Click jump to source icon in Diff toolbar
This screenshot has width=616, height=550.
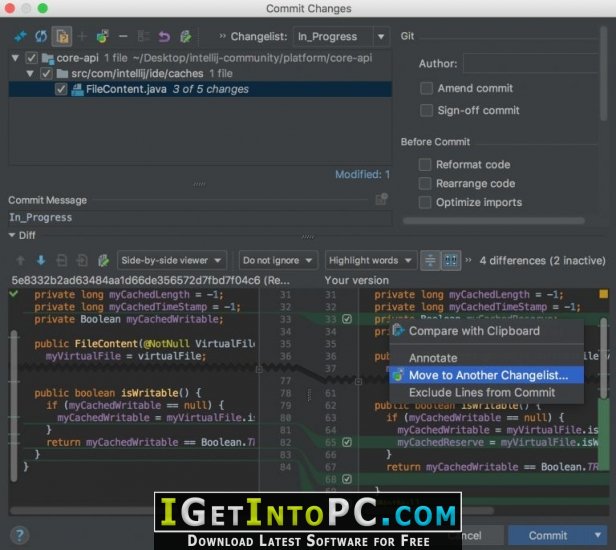click(103, 260)
